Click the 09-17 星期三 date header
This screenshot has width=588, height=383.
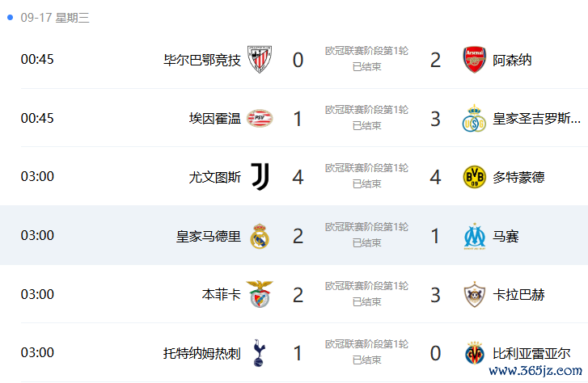(55, 18)
